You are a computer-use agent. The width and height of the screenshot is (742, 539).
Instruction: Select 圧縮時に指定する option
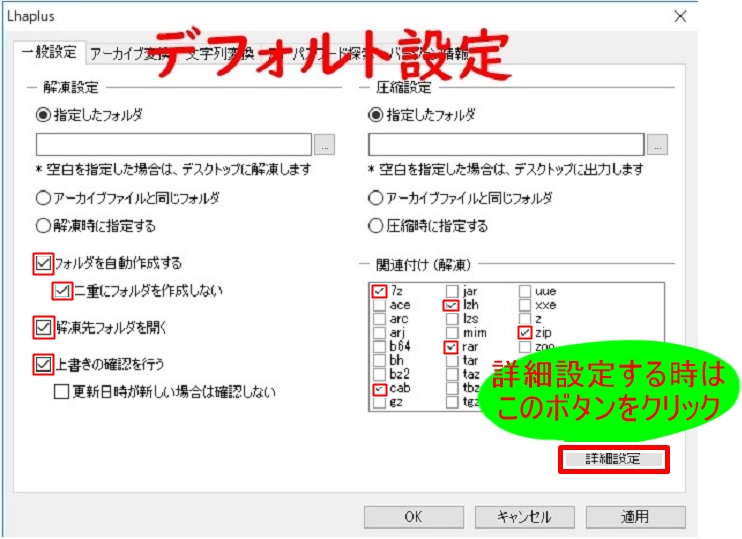coord(428,226)
